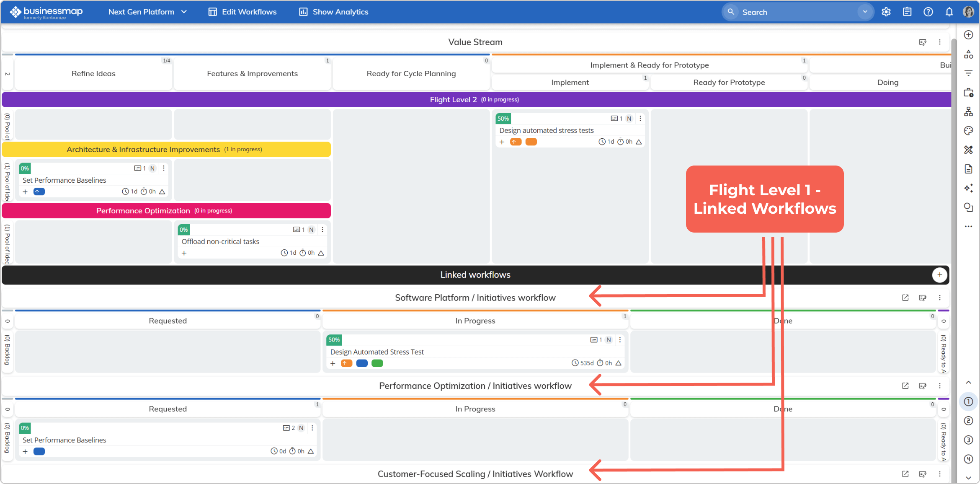
Task: Open card menu on Design automated stress tests
Action: pos(640,118)
